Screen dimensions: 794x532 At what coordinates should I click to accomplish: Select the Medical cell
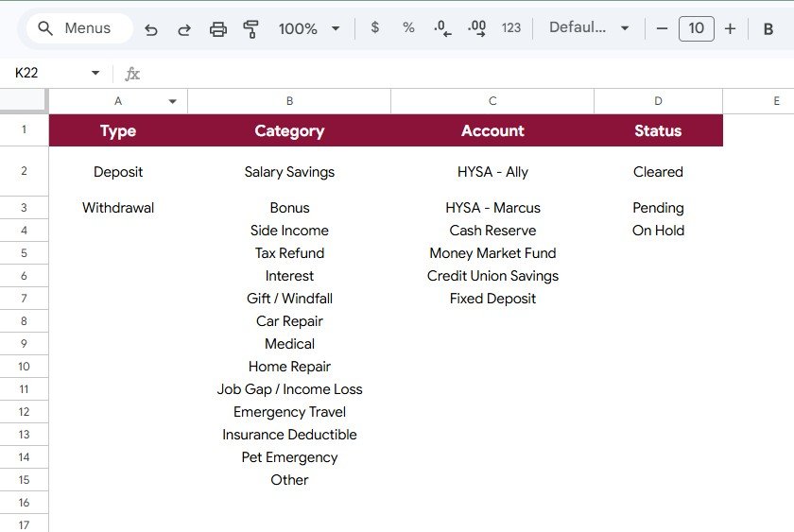point(289,344)
